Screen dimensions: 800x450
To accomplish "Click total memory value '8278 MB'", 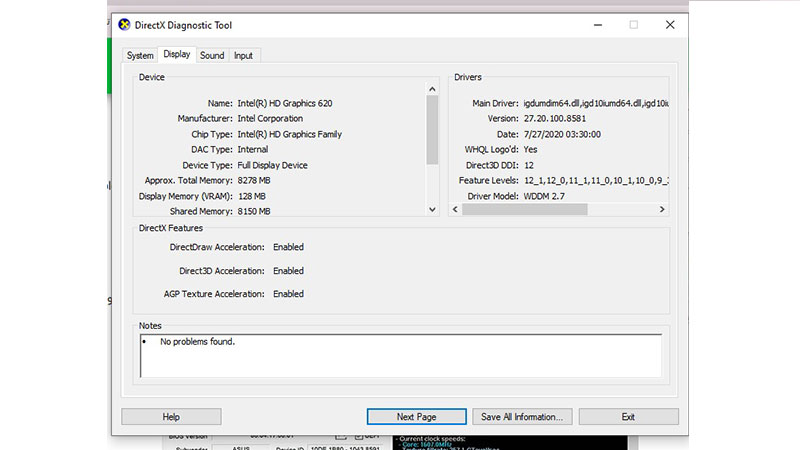I will tap(254, 181).
